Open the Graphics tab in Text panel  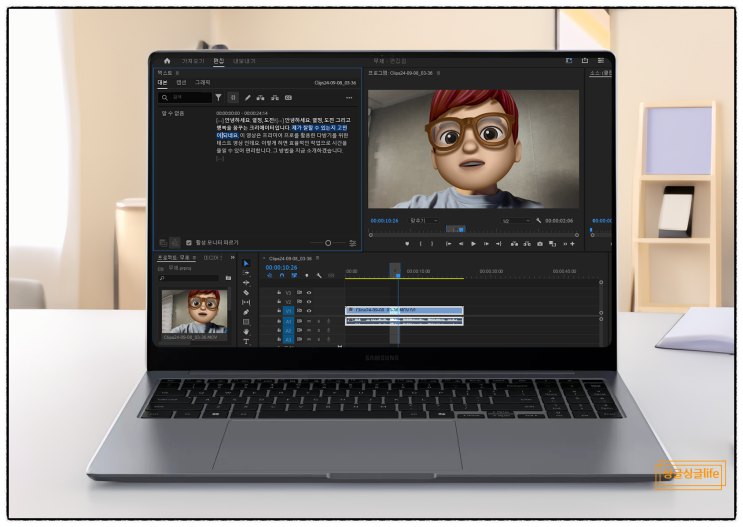click(x=203, y=82)
